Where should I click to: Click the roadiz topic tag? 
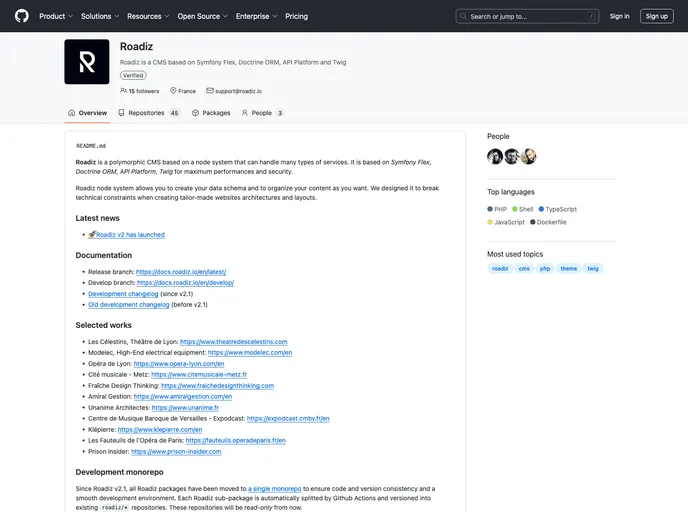500,269
